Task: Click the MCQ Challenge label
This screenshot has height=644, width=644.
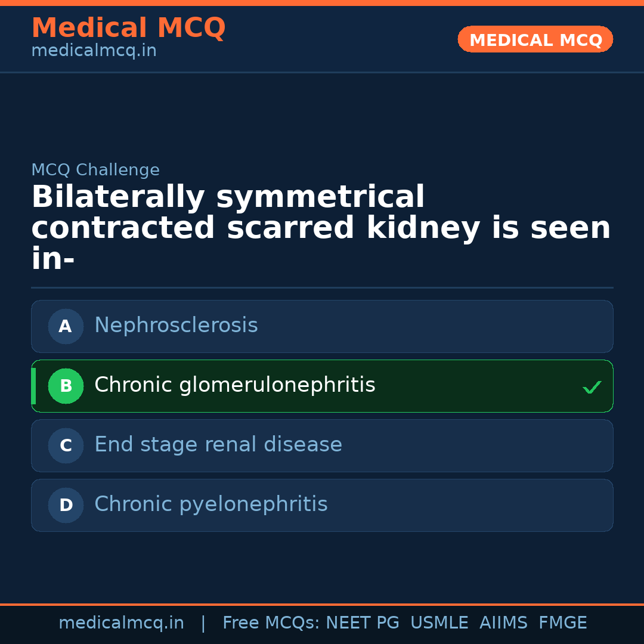Action: click(x=95, y=170)
